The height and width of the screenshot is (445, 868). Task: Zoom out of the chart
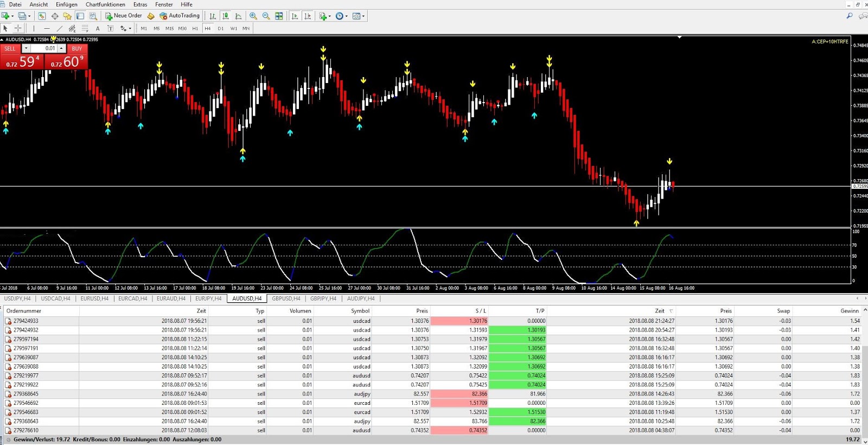click(x=266, y=16)
